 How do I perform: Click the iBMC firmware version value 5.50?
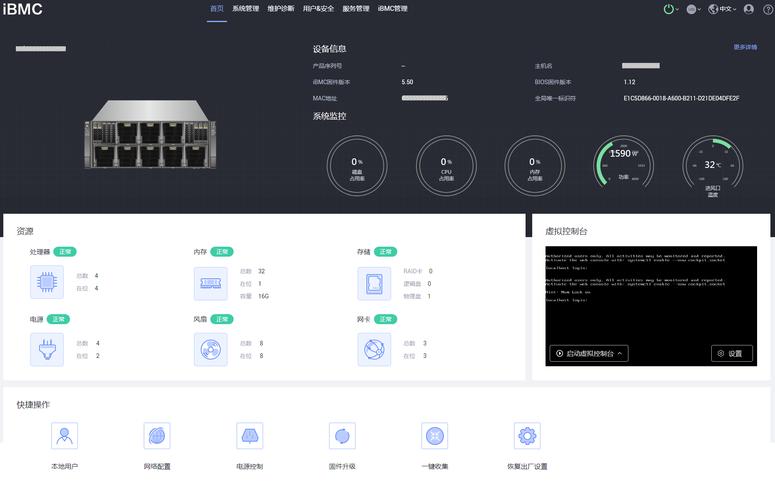click(407, 82)
